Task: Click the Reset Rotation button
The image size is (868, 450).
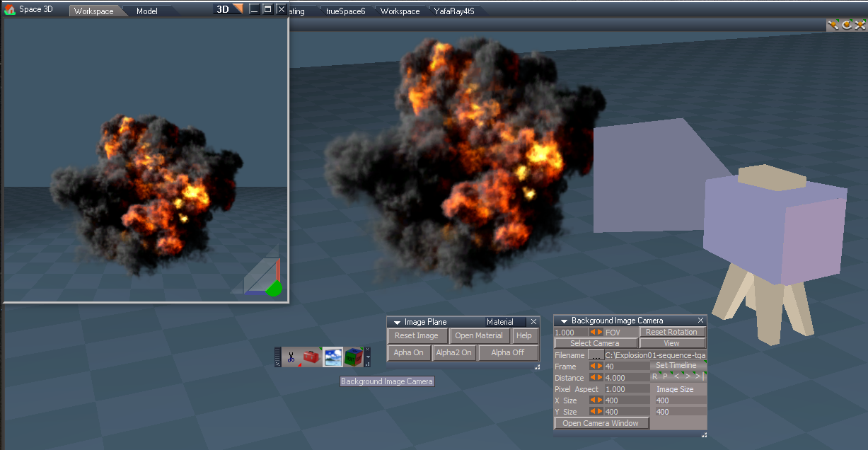Action: (672, 332)
